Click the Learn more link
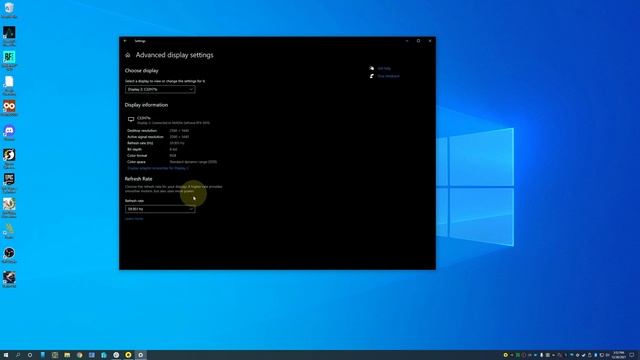This screenshot has width=640, height=360. click(x=134, y=219)
